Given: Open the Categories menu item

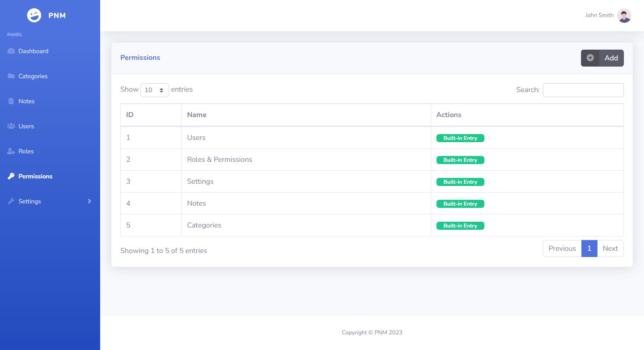Looking at the screenshot, I should point(33,76).
